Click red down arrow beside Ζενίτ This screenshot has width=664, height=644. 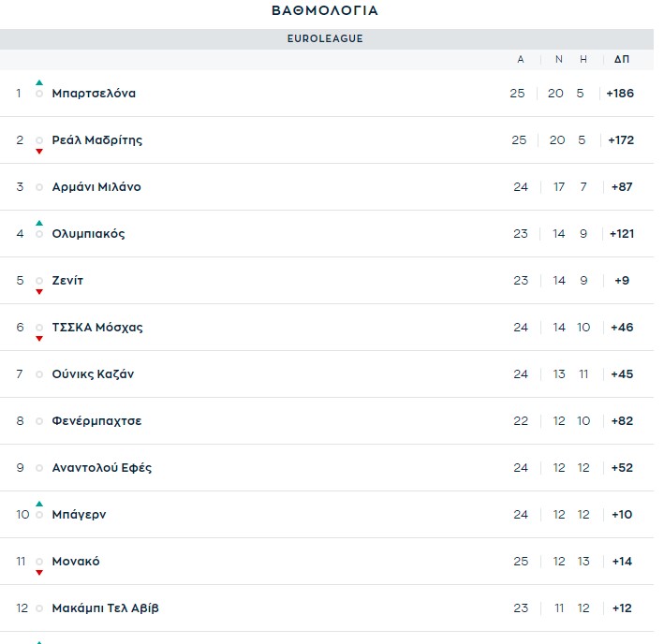coord(39,291)
